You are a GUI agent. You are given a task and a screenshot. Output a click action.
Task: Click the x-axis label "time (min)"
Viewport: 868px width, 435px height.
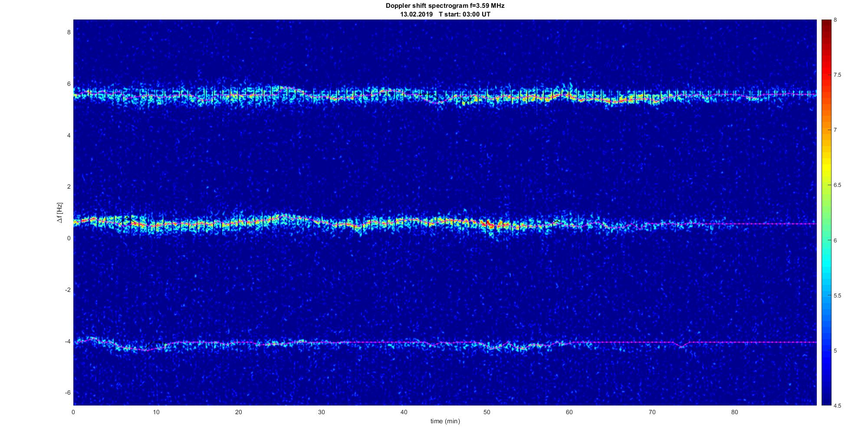(445, 421)
